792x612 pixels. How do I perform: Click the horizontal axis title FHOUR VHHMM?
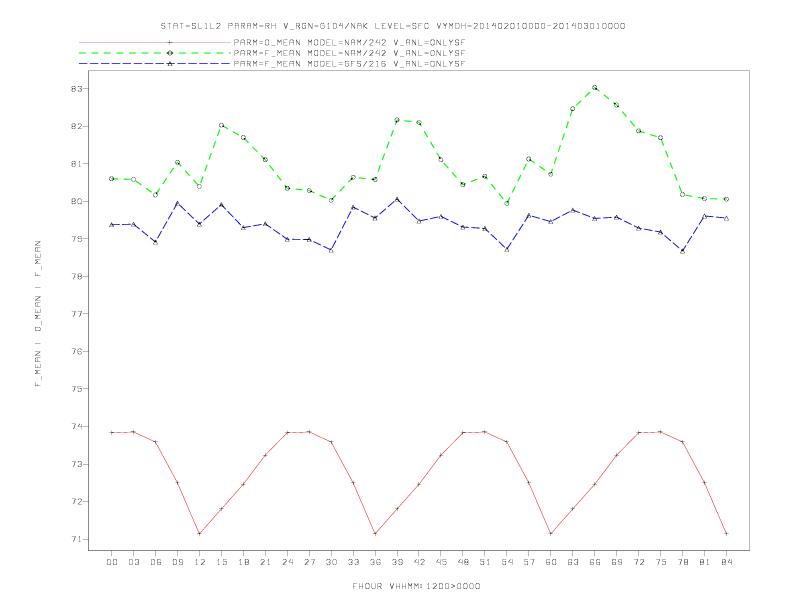416,586
